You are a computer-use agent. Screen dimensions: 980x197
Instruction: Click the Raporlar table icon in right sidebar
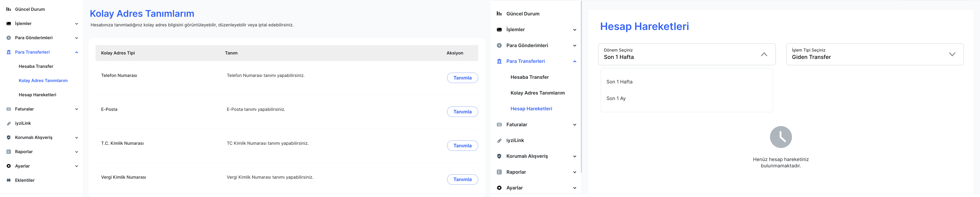[x=499, y=172]
